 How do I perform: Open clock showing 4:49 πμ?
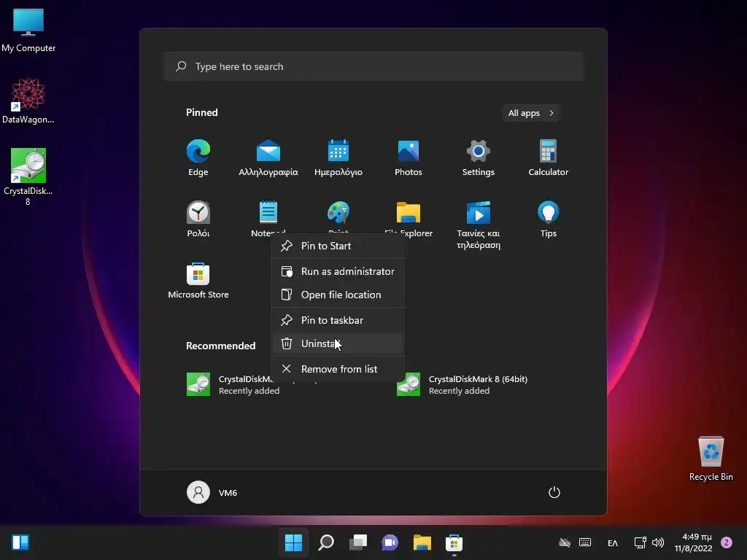tap(693, 542)
